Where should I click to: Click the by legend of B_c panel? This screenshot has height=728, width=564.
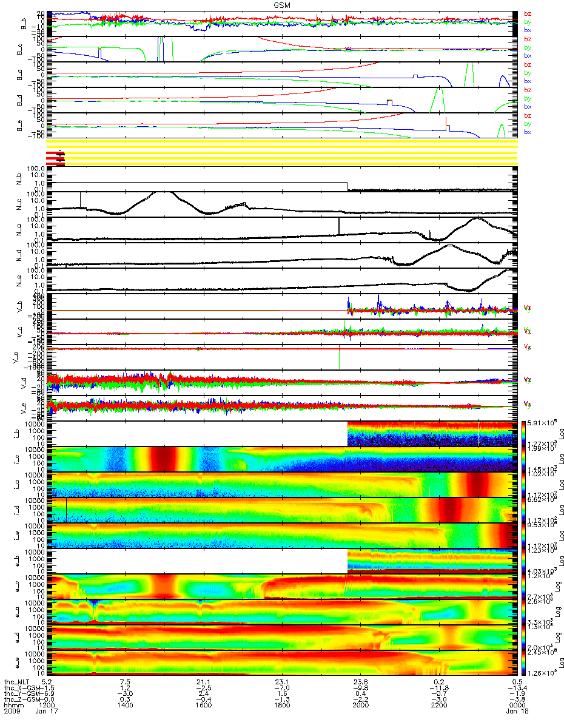(528, 47)
